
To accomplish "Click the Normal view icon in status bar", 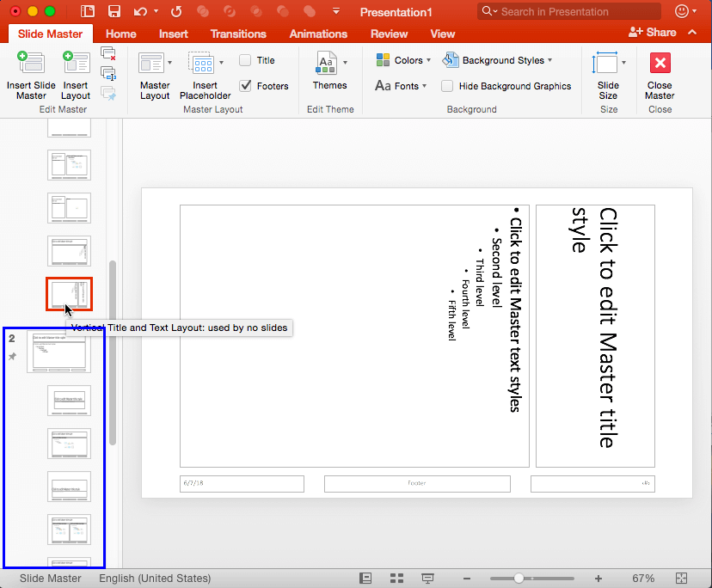I will [x=366, y=579].
